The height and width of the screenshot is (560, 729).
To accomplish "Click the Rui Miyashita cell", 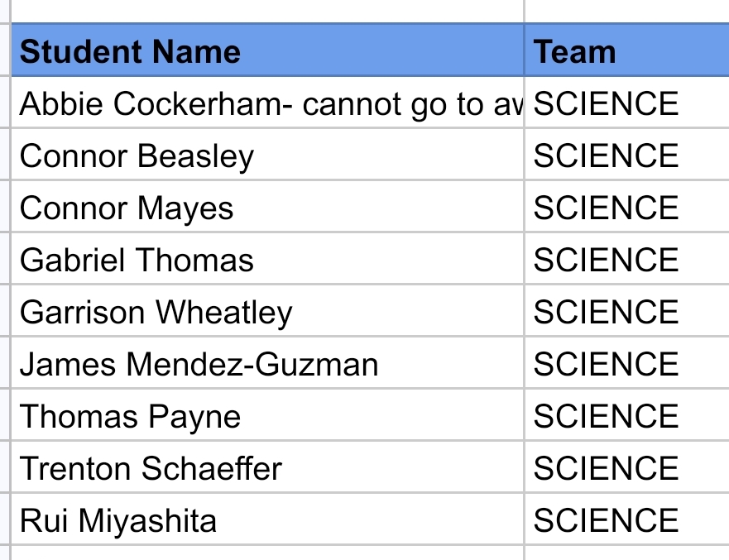I will (x=267, y=520).
